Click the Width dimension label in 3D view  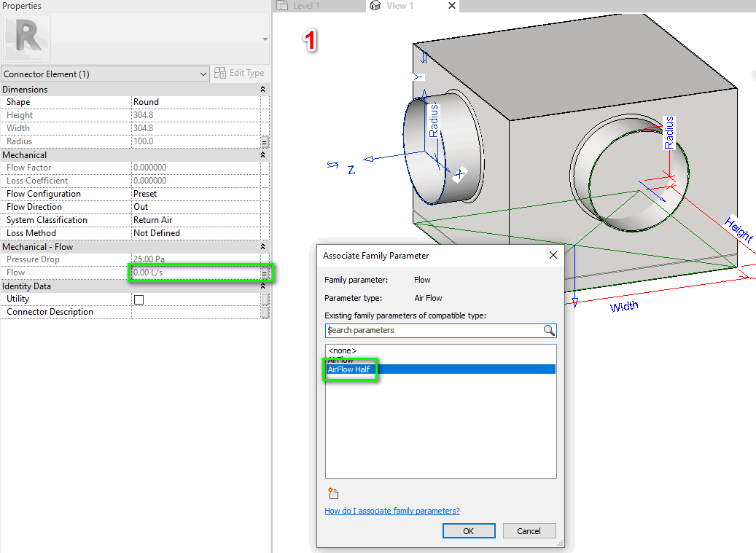[x=624, y=306]
